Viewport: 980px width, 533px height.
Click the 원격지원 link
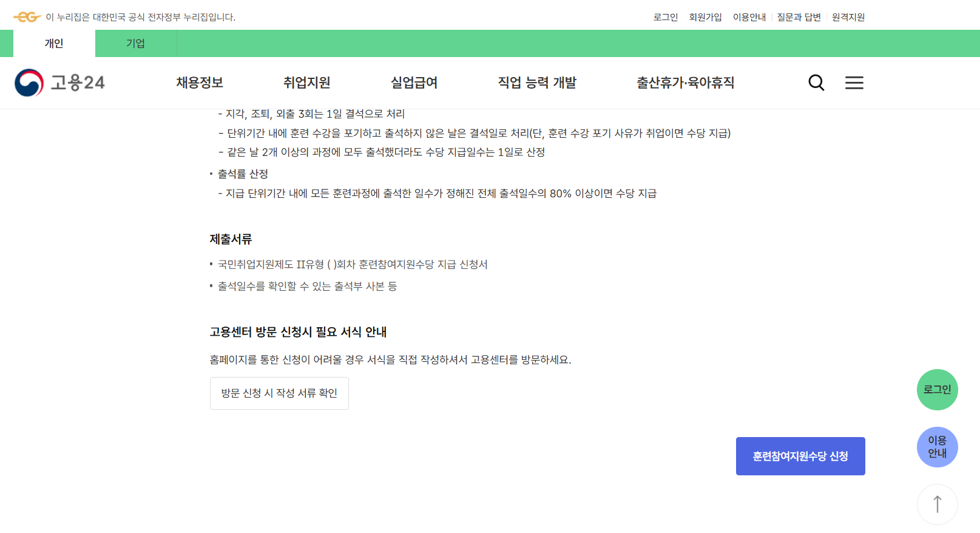pyautogui.click(x=848, y=17)
